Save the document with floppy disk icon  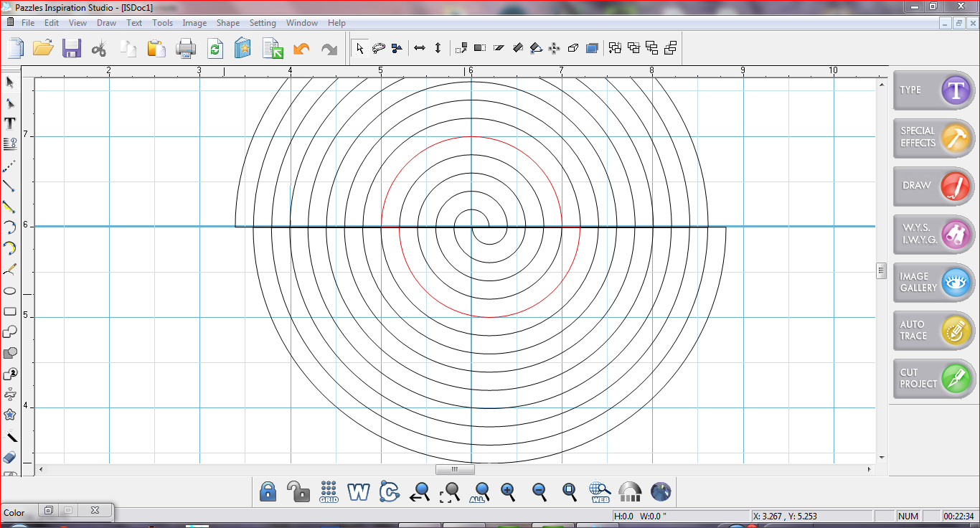pos(71,48)
